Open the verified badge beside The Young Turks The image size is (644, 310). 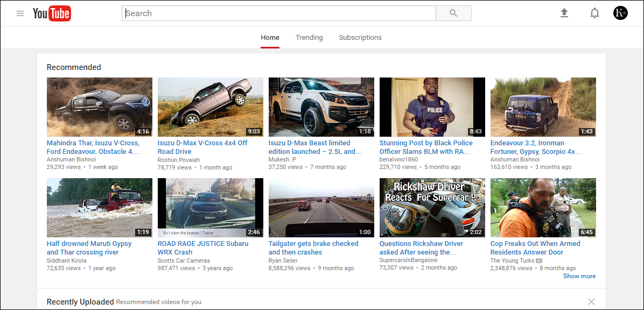(x=539, y=260)
